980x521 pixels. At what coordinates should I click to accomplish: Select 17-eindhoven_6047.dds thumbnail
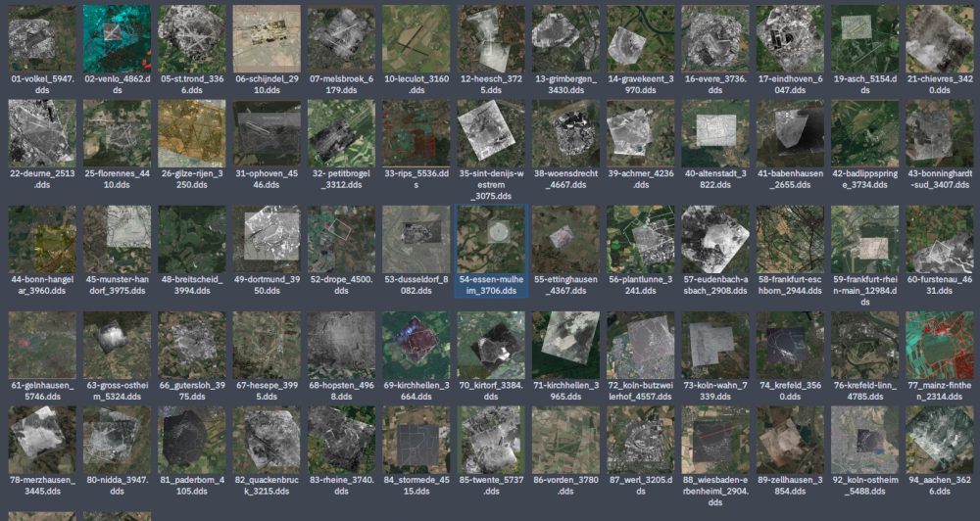coord(790,39)
